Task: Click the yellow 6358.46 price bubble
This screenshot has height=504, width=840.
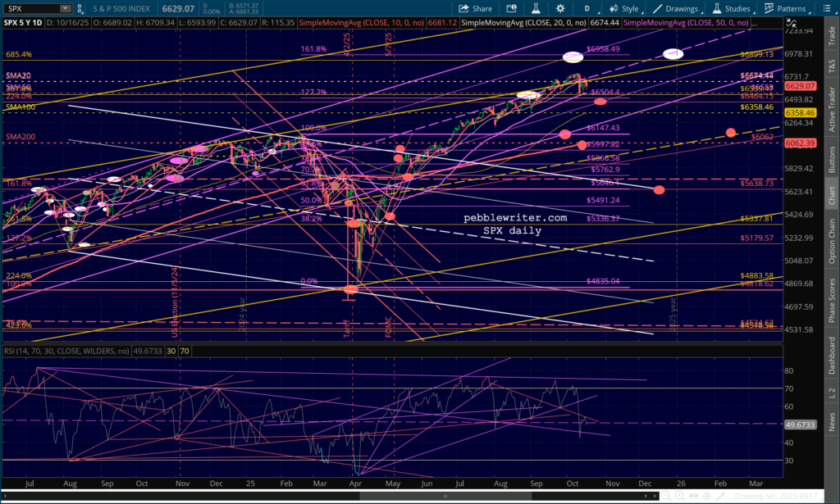Action: pyautogui.click(x=800, y=112)
